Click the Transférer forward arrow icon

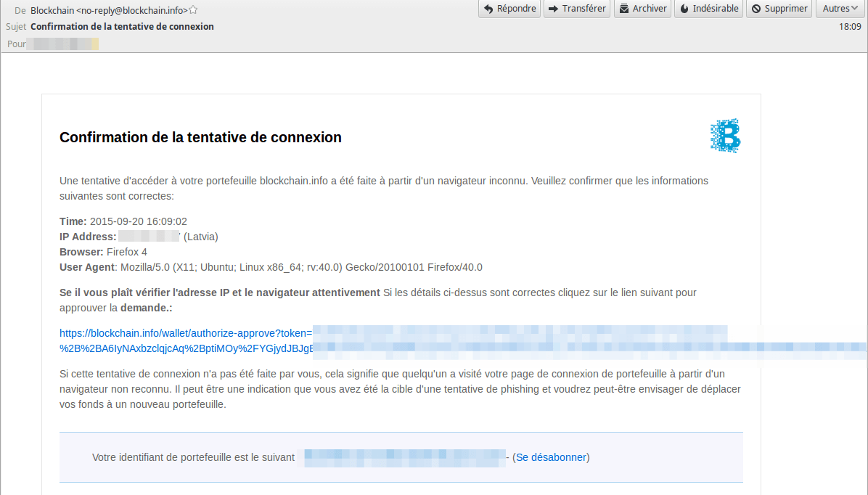[x=553, y=9]
